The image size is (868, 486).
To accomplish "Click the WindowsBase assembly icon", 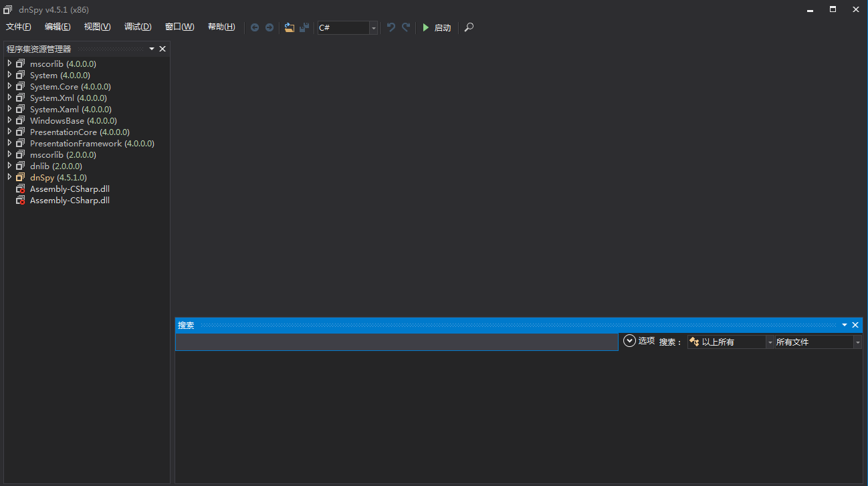I will coord(21,120).
